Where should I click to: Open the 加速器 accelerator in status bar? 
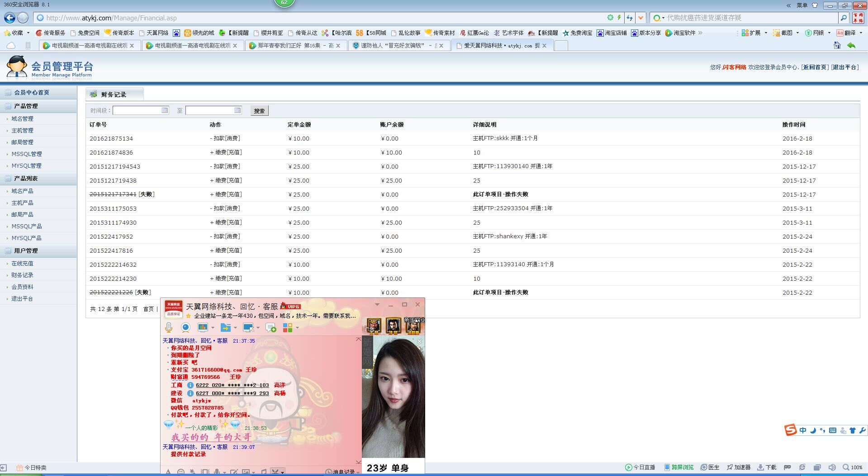tap(739, 467)
